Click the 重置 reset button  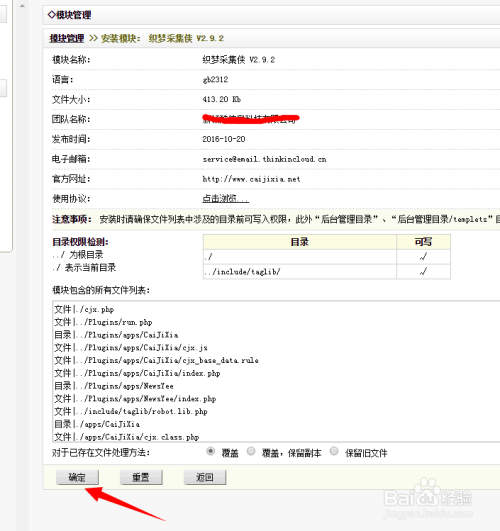pyautogui.click(x=141, y=477)
